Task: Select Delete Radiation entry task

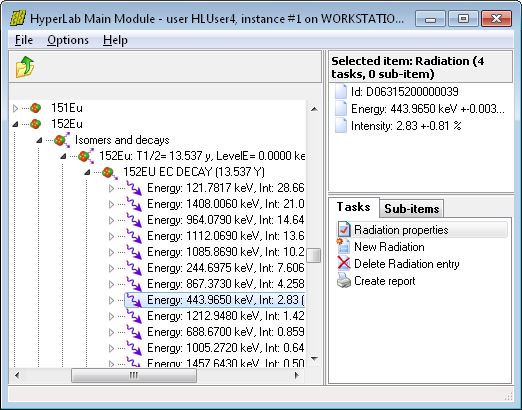Action: coord(407,264)
